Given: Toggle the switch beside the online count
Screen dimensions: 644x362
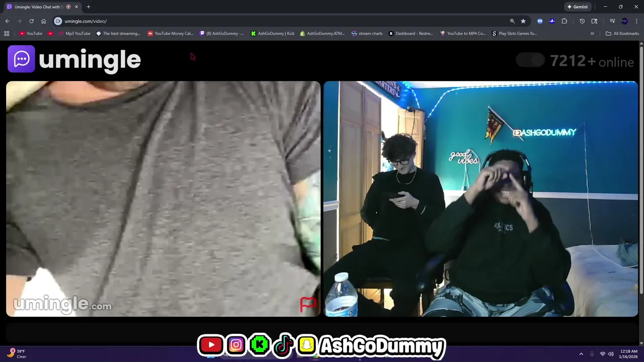Looking at the screenshot, I should click(x=530, y=61).
